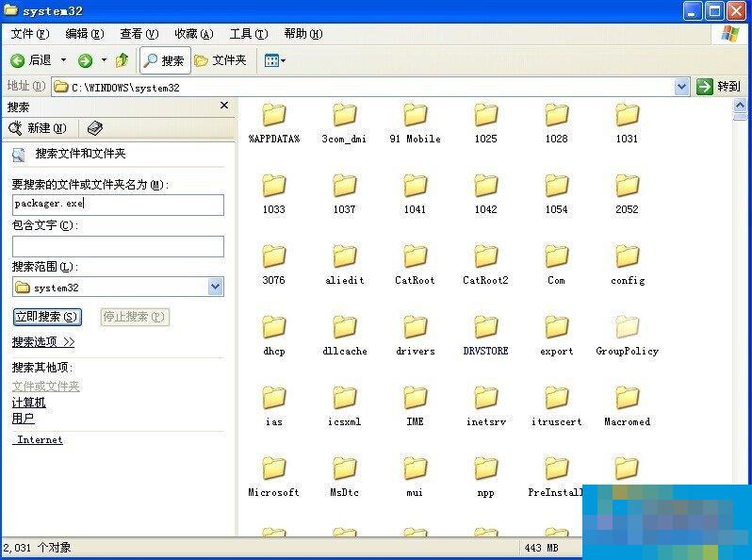The width and height of the screenshot is (752, 560).
Task: Toggle the Search toolbar button
Action: pyautogui.click(x=165, y=60)
